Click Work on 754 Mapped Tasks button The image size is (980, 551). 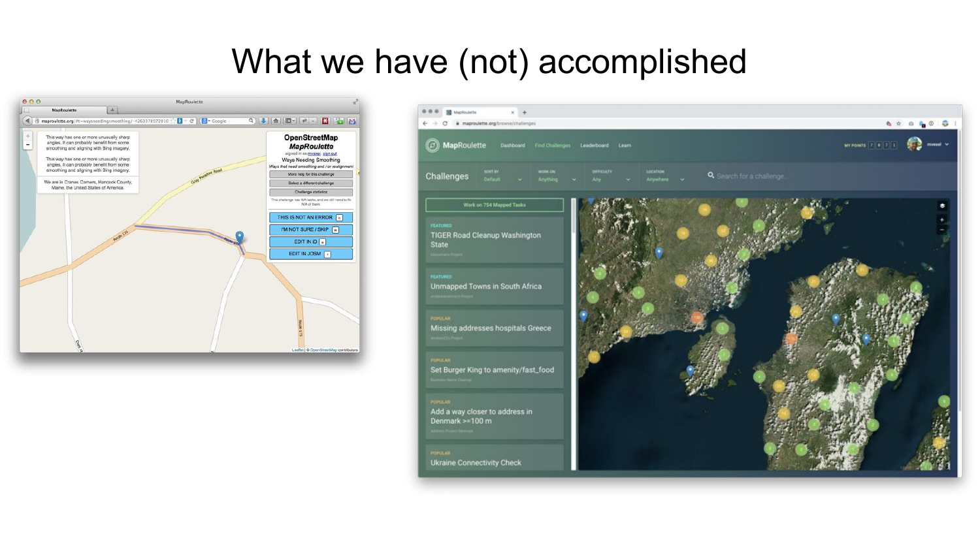point(495,205)
